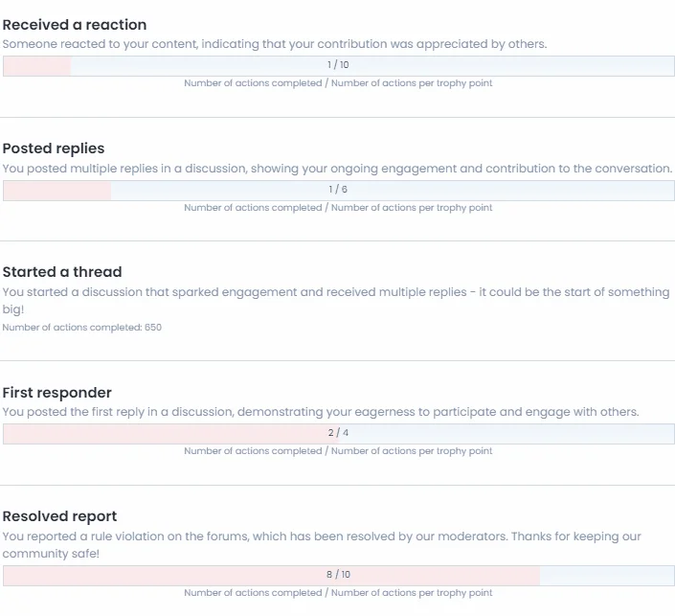Viewport: 675px width, 616px height.
Task: Click the Posted replies description text
Action: click(337, 169)
